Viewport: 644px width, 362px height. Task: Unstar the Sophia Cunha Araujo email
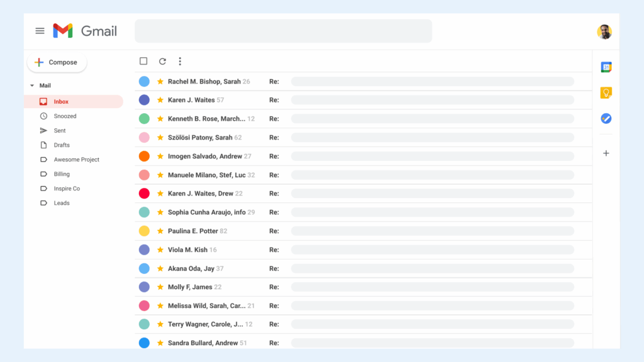click(160, 212)
